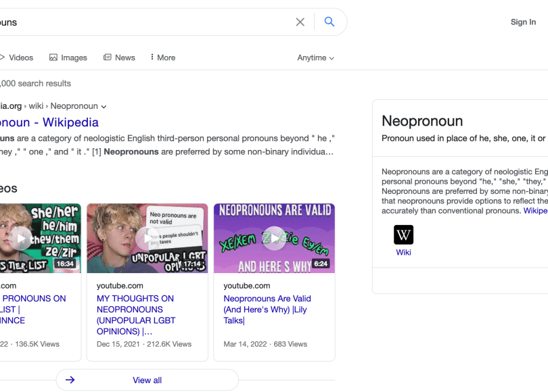The height and width of the screenshot is (392, 548).
Task: Follow the Wikipedia link in the panel description
Action: 535,211
